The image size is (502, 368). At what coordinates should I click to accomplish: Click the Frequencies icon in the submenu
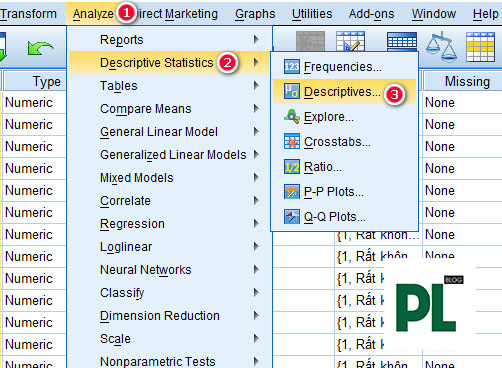pos(292,67)
